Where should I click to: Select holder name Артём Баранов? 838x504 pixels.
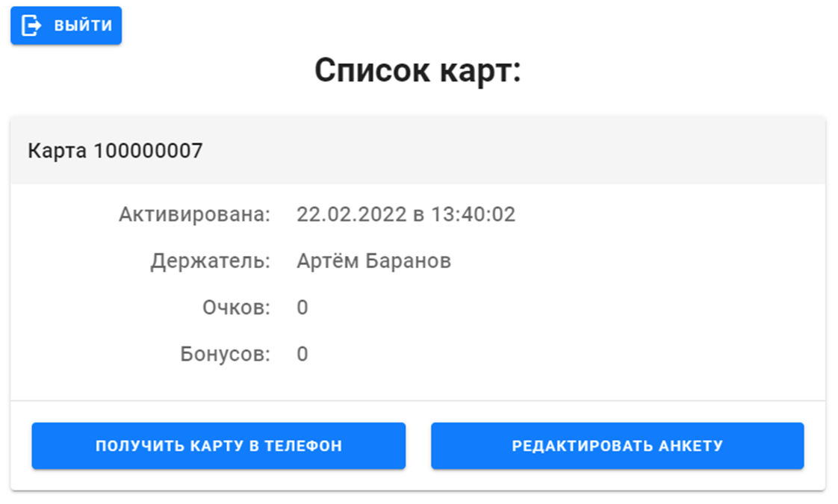click(373, 261)
